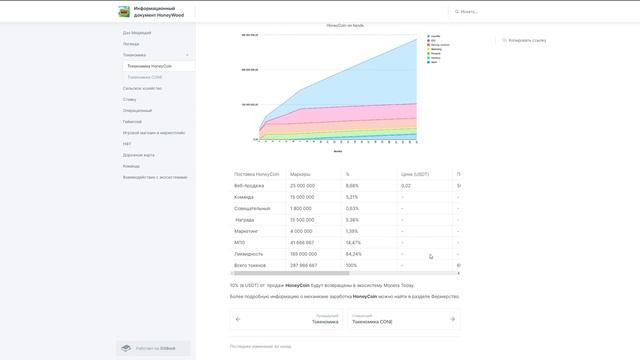Screen dimensions: 640x360
Task: Select the 'Команда' table row label
Action: click(x=244, y=197)
